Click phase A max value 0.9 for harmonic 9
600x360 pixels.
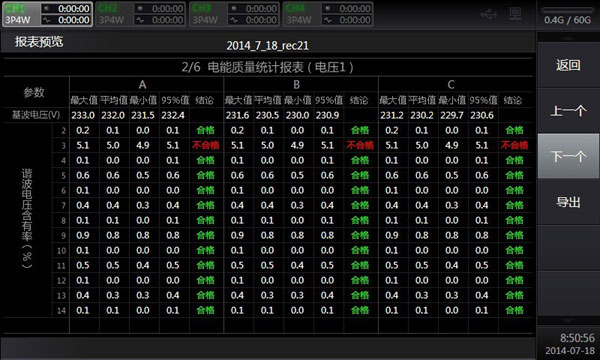(83, 235)
